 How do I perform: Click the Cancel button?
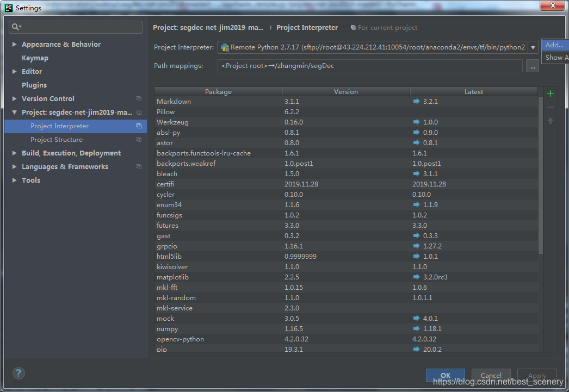click(491, 375)
